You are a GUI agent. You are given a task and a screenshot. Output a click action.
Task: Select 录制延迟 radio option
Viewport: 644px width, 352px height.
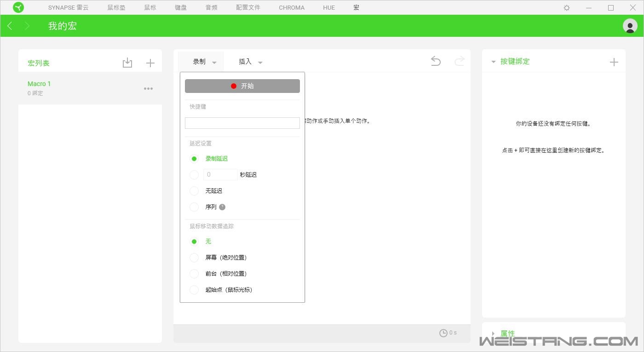[x=194, y=159]
